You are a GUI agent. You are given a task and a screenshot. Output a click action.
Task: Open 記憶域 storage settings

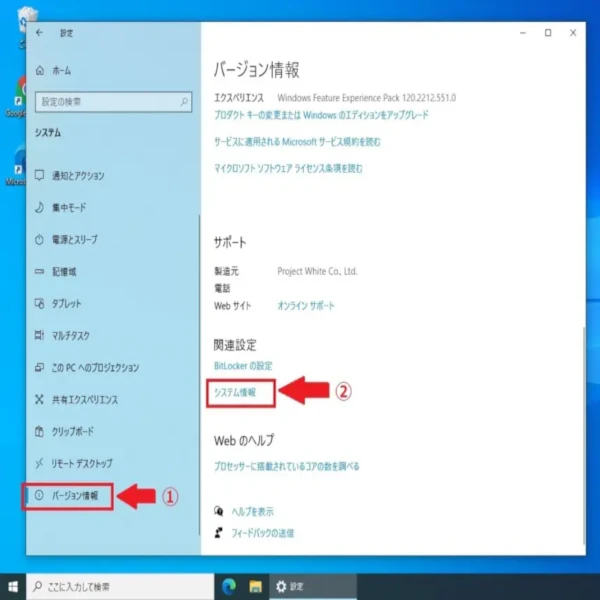[x=64, y=272]
